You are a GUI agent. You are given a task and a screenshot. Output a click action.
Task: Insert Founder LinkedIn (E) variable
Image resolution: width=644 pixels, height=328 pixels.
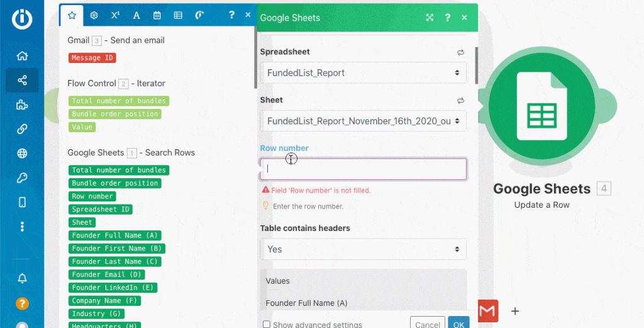tap(113, 288)
